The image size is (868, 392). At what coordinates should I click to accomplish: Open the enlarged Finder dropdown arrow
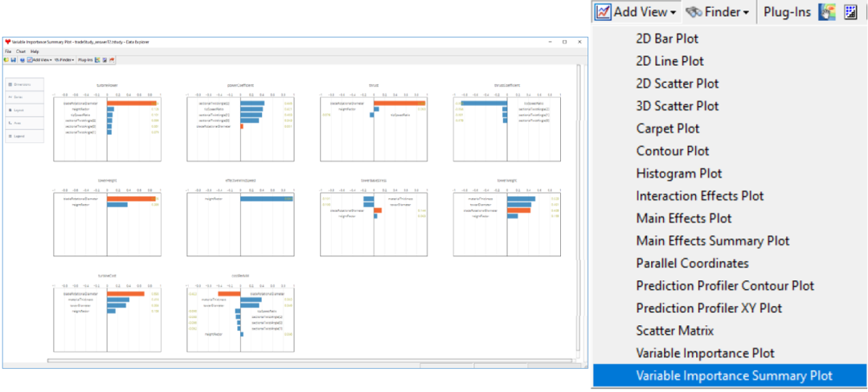coord(746,12)
